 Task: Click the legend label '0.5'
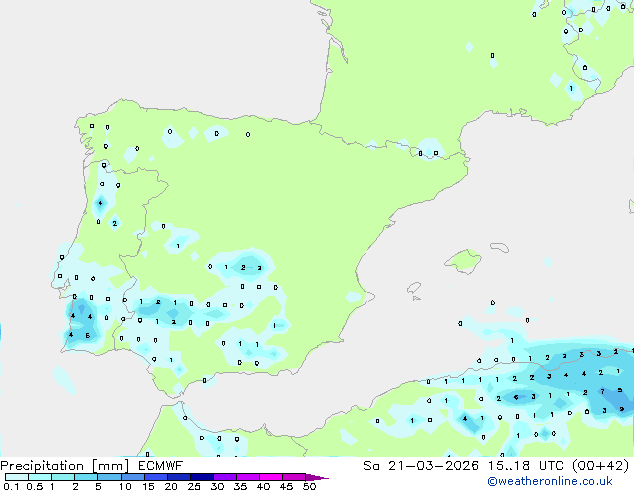pos(34,486)
